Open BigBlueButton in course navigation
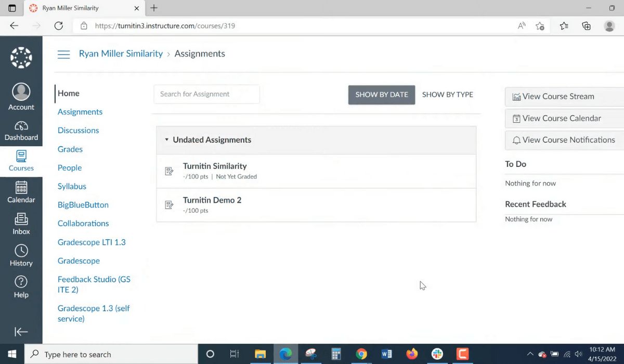Screen dimensions: 624x364 coord(83,205)
